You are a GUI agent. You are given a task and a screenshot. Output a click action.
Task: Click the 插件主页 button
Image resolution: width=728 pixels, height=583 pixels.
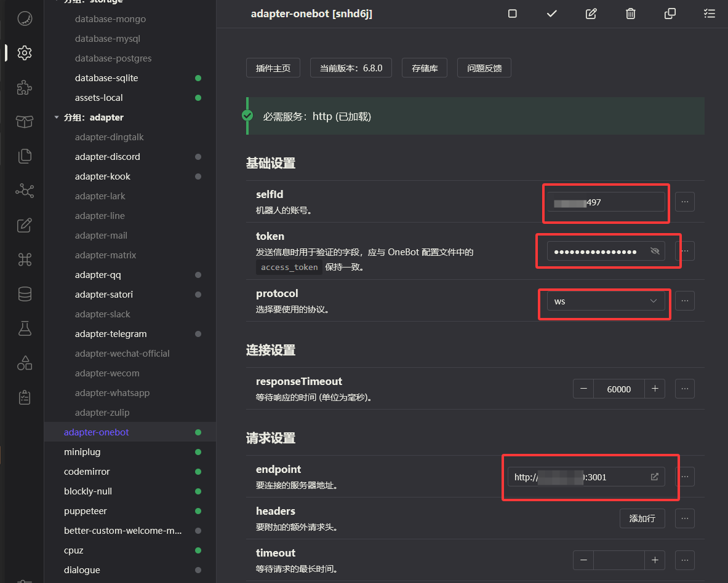coord(273,68)
